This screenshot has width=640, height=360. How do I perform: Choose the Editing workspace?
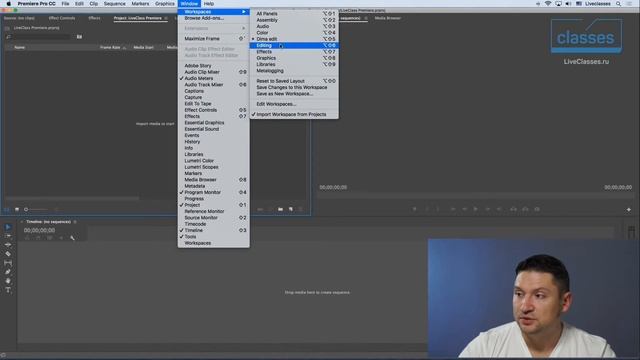(x=294, y=45)
